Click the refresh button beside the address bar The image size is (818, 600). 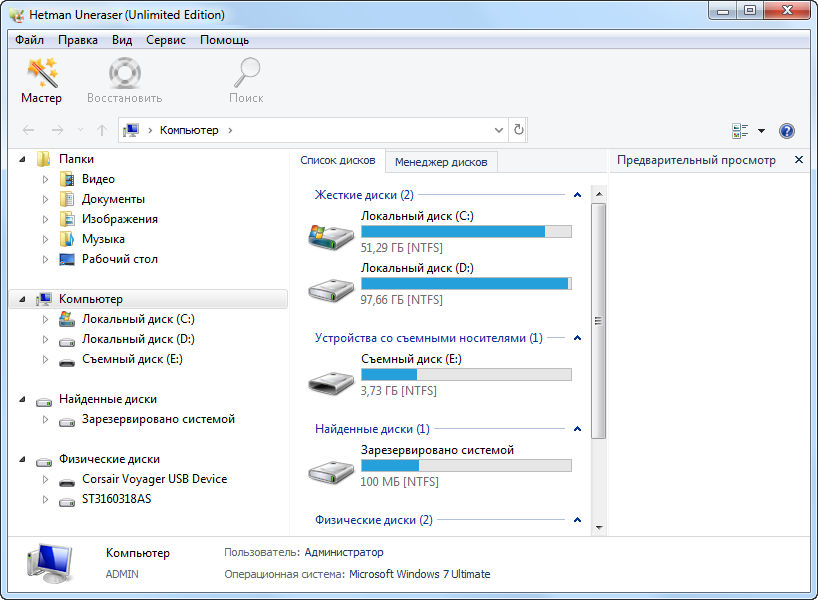coord(518,130)
